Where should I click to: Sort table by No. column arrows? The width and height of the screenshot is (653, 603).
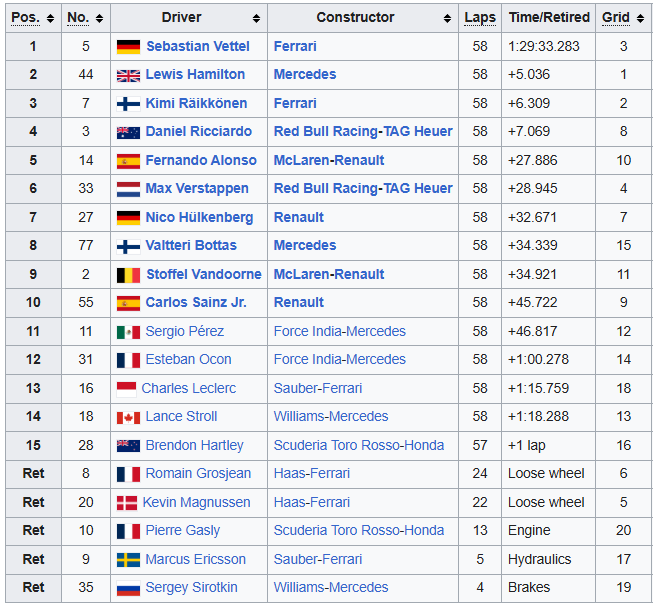point(100,18)
